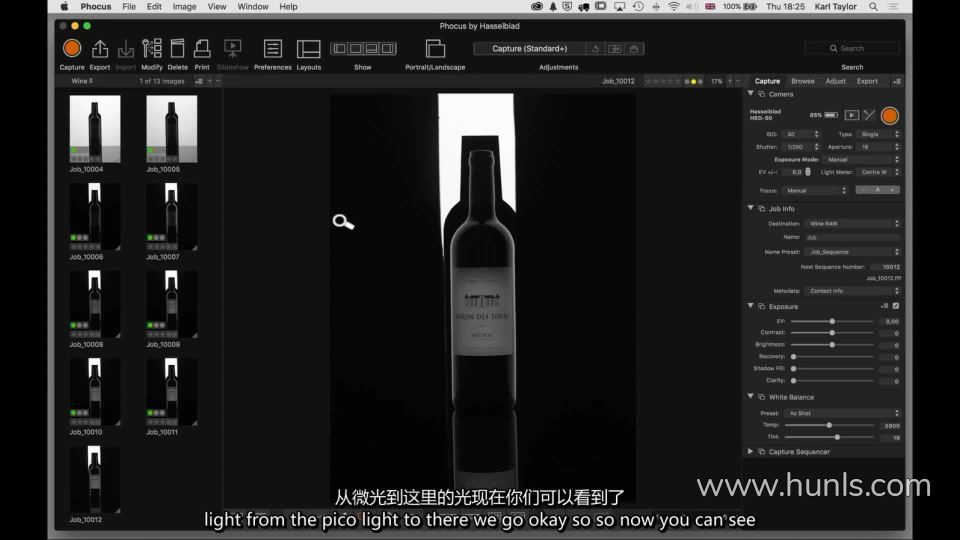Adjust the Contrast slider handle
This screenshot has width=960, height=540.
point(832,332)
